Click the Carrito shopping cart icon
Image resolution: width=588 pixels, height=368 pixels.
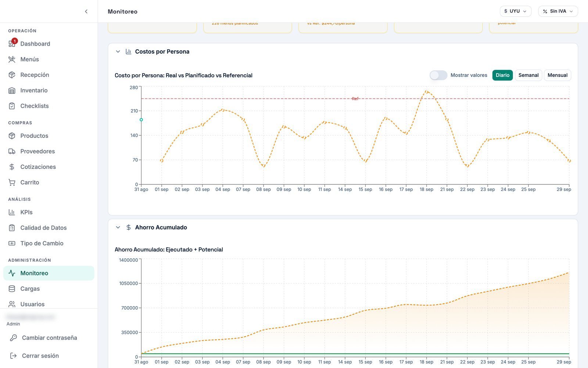(12, 182)
